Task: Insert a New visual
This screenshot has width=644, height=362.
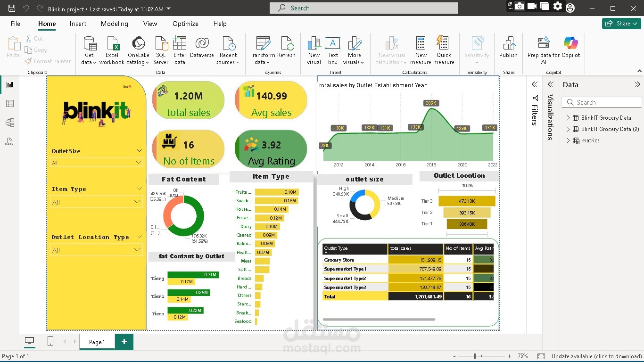Action: pyautogui.click(x=314, y=44)
